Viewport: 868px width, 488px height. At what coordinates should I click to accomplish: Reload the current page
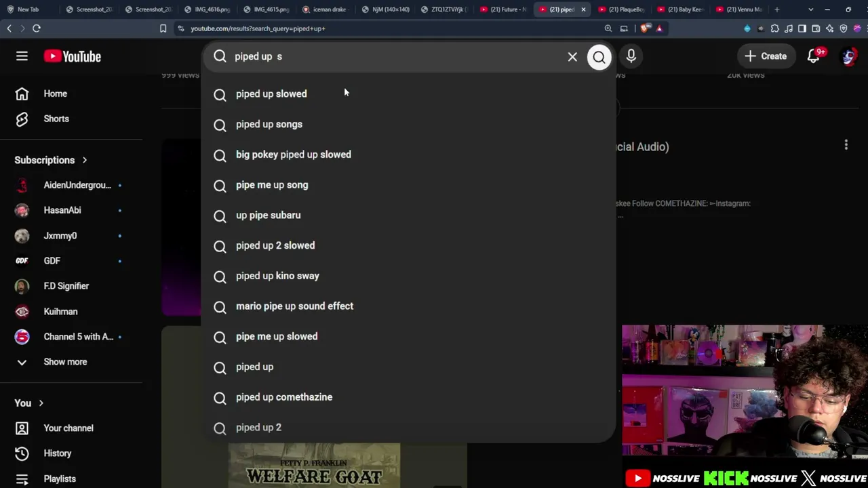click(37, 28)
